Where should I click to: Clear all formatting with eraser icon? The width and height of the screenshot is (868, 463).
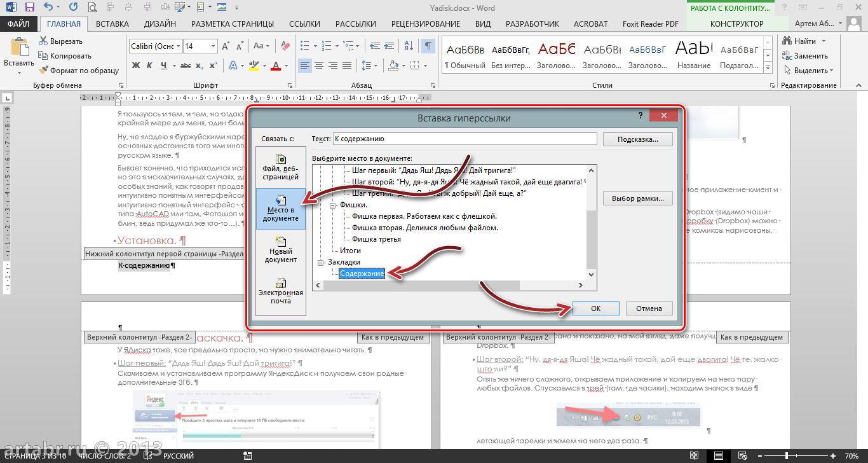click(x=285, y=46)
